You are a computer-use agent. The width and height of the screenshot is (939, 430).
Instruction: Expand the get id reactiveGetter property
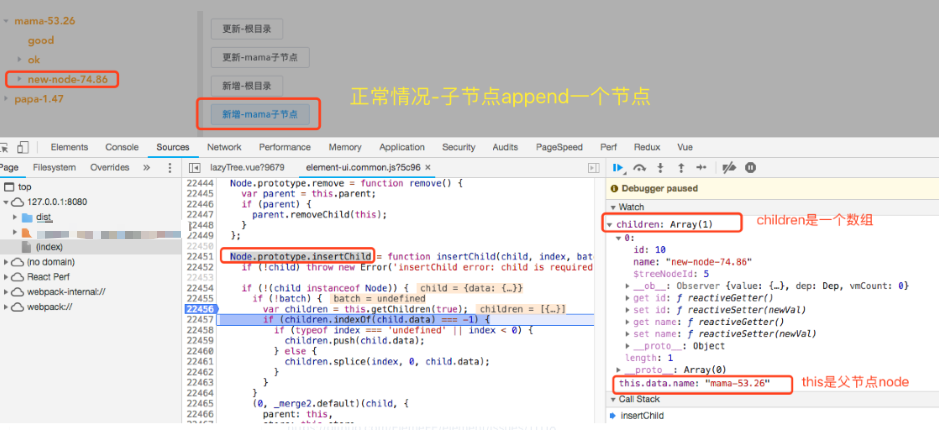(628, 298)
